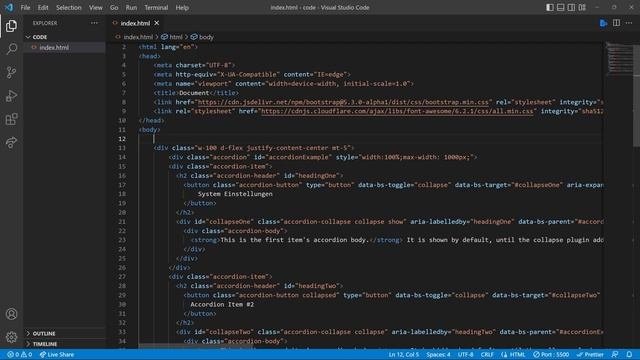
Task: Open Explorer views and more actions ellipsis
Action: coord(95,23)
